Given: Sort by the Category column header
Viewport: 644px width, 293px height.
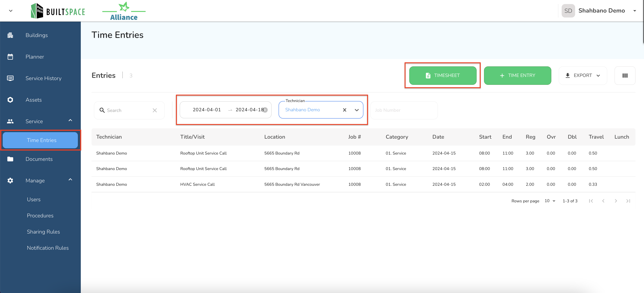Looking at the screenshot, I should click(397, 137).
